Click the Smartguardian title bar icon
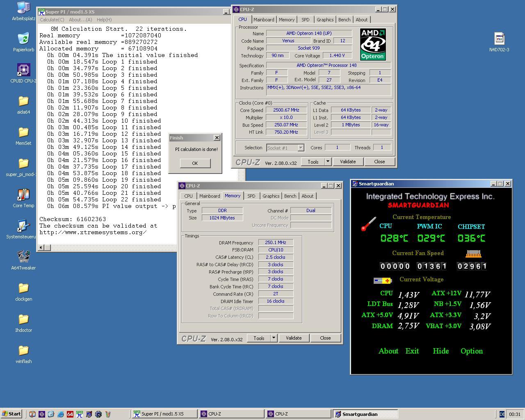This screenshot has height=420, width=525. [355, 184]
